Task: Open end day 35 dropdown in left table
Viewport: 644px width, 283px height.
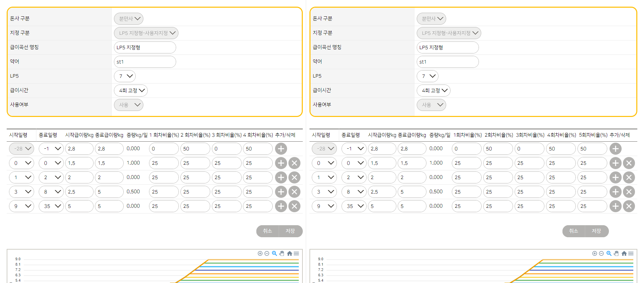Action: (51, 206)
